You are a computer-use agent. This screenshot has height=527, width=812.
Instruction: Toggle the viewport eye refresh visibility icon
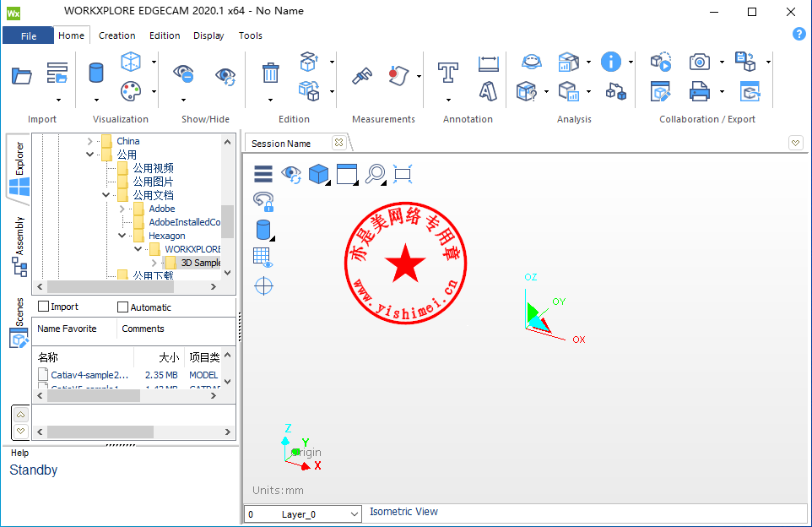click(291, 174)
